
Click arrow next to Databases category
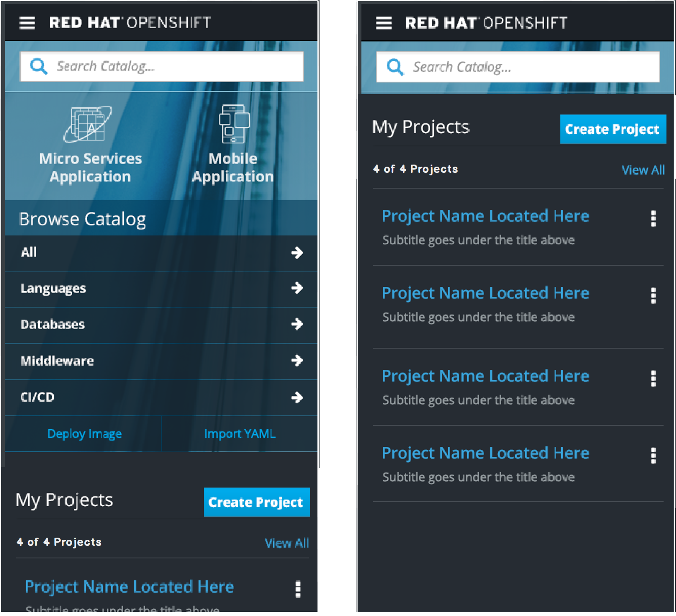pos(297,324)
